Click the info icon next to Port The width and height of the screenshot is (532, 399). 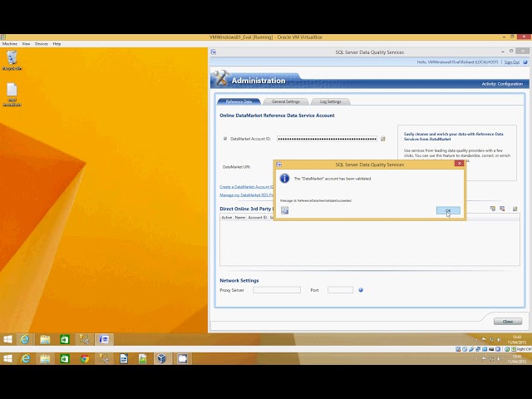[x=361, y=290]
